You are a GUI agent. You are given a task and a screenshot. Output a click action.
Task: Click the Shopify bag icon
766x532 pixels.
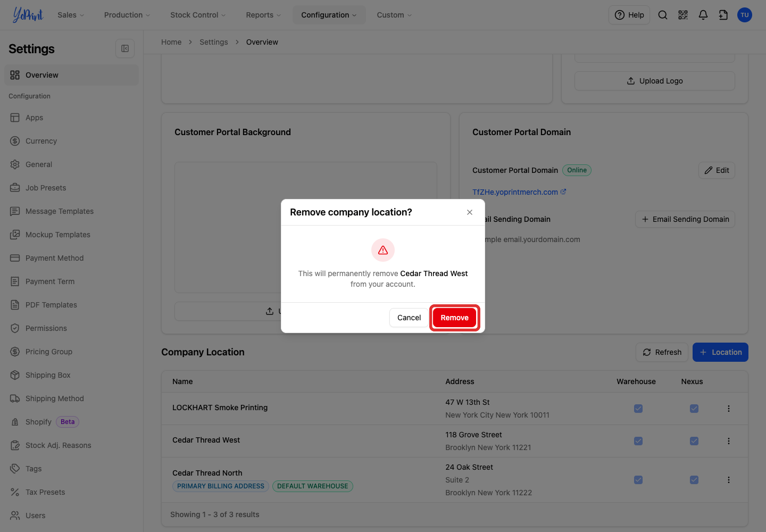click(x=15, y=422)
